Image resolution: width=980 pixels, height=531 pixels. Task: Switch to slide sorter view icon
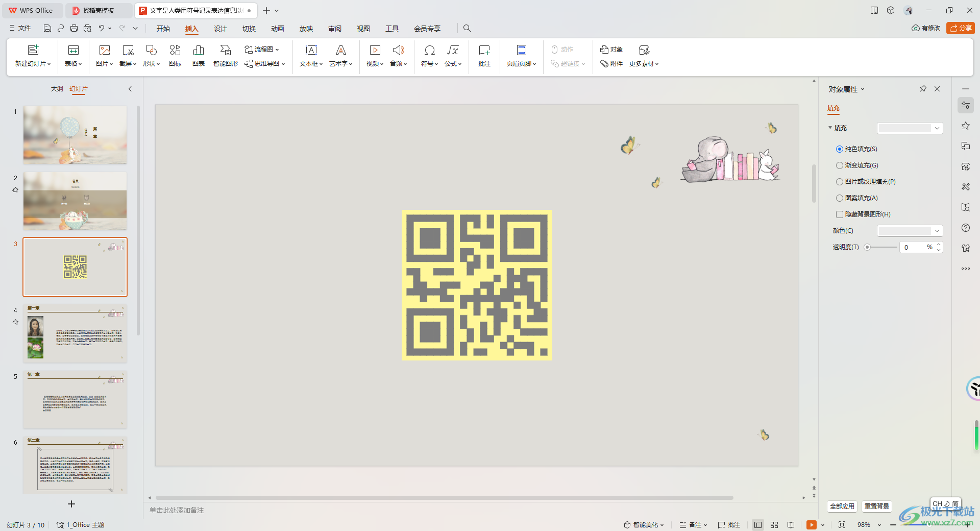774,525
